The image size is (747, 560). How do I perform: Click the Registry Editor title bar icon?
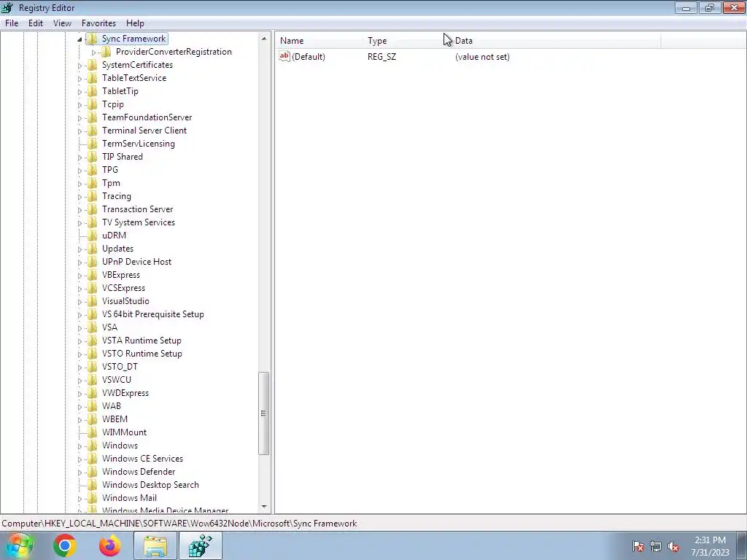pos(7,7)
